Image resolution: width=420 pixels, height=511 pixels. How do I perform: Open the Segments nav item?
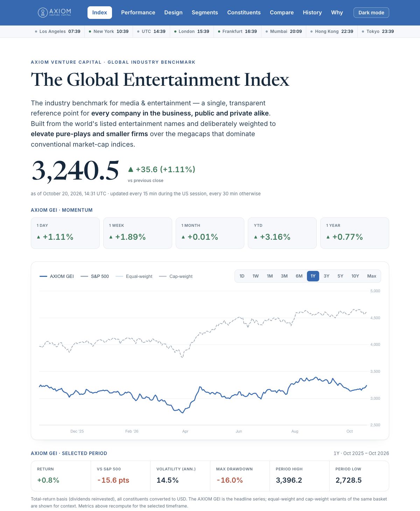[205, 13]
